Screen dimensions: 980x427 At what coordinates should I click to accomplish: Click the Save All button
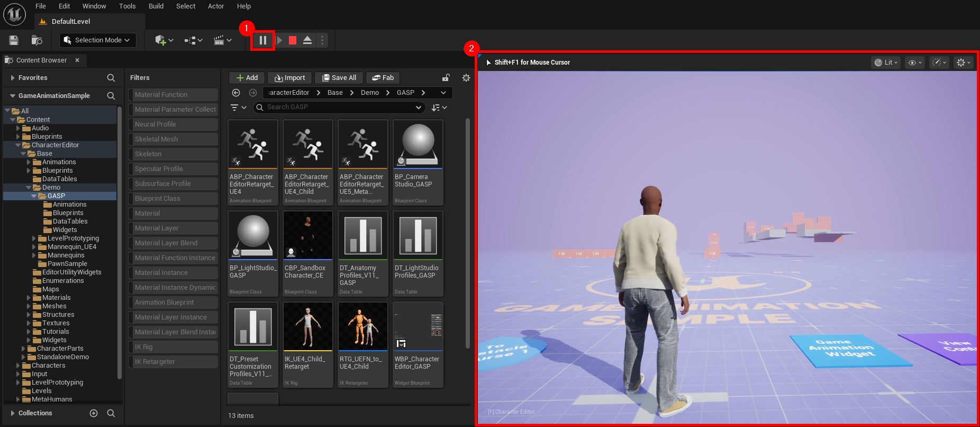339,78
